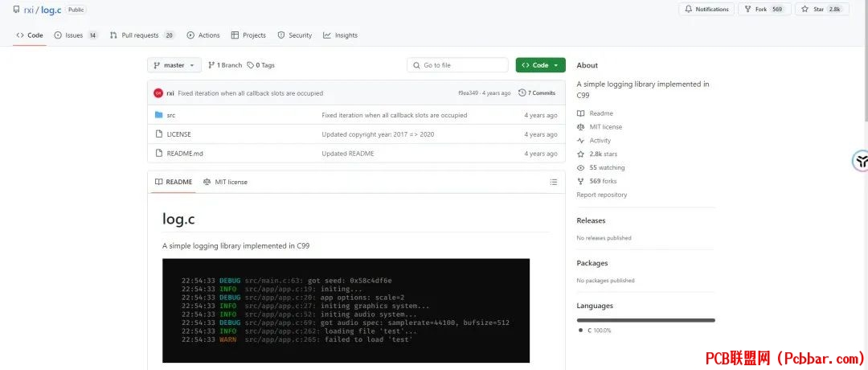
Task: Select the README tab in file viewer
Action: pyautogui.click(x=174, y=183)
